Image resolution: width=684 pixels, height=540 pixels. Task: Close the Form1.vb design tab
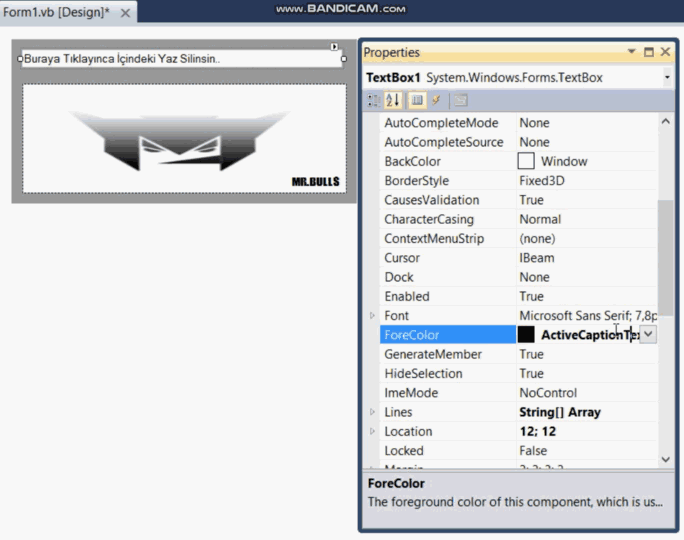click(125, 13)
